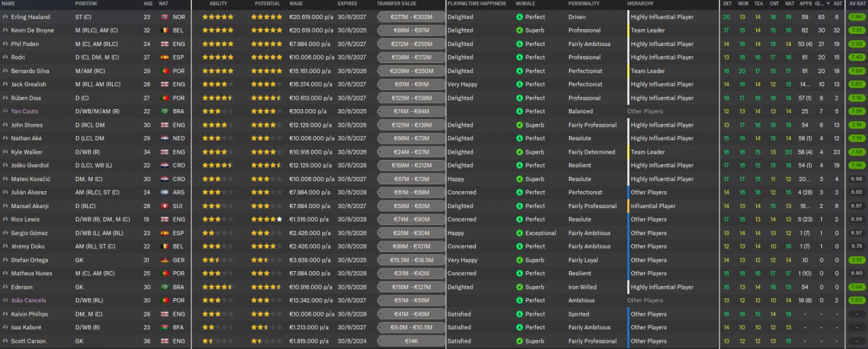Screen dimensions: 868x349
Task: Click João Cancelo's 7.03 average rating badge
Action: (856, 301)
